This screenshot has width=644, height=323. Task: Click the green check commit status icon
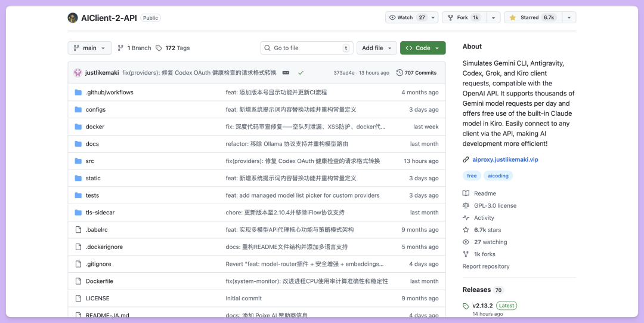pos(301,73)
